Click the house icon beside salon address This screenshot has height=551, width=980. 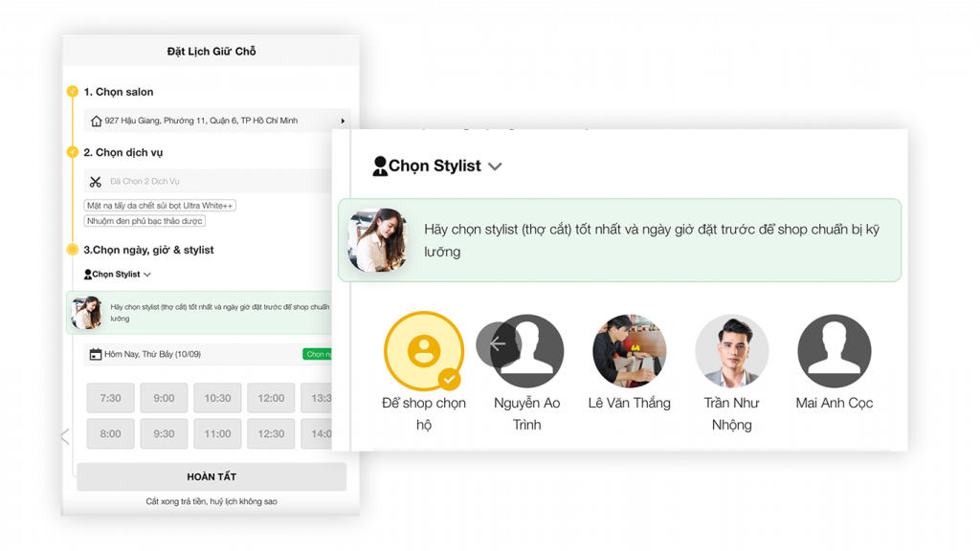tap(97, 121)
